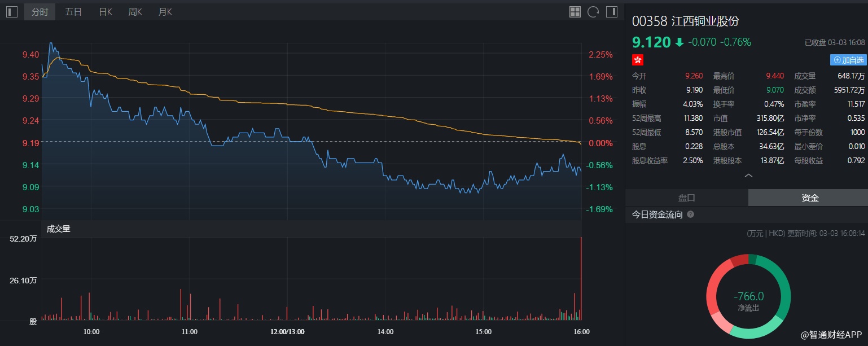Show the 月K monthly candlestick chart
868x346 pixels.
click(x=165, y=12)
